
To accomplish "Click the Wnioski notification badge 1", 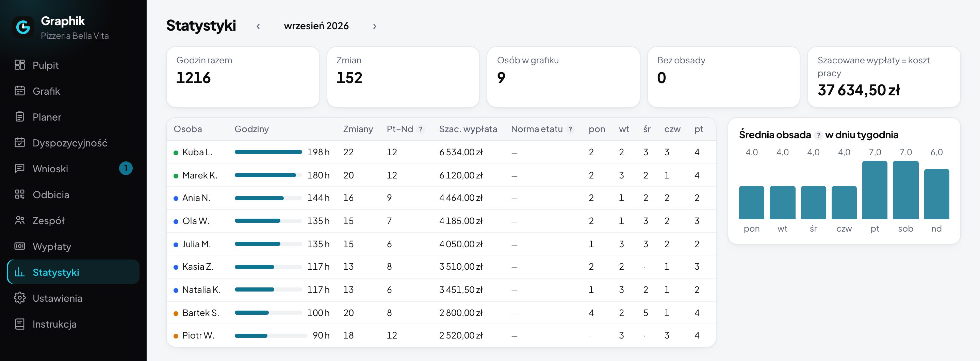I will pyautogui.click(x=126, y=168).
